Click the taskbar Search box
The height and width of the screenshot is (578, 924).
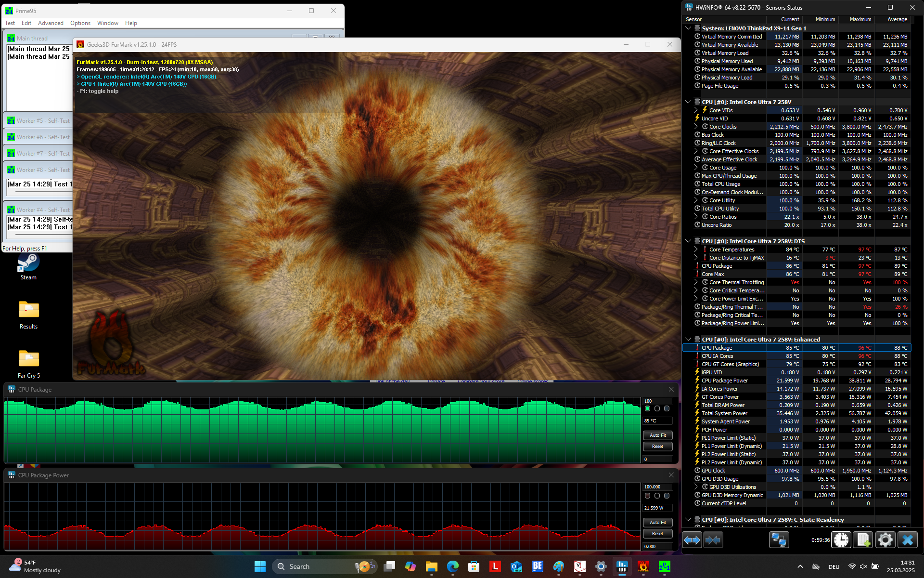325,566
